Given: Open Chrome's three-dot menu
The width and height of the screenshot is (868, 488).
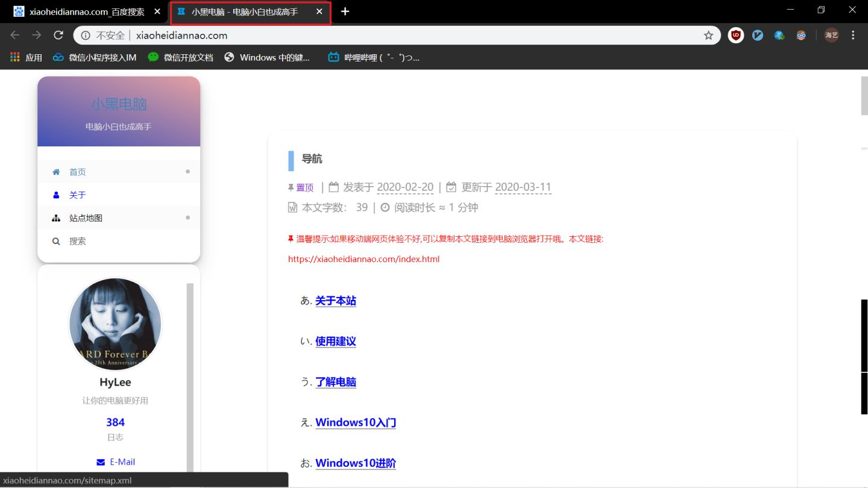Looking at the screenshot, I should [853, 35].
